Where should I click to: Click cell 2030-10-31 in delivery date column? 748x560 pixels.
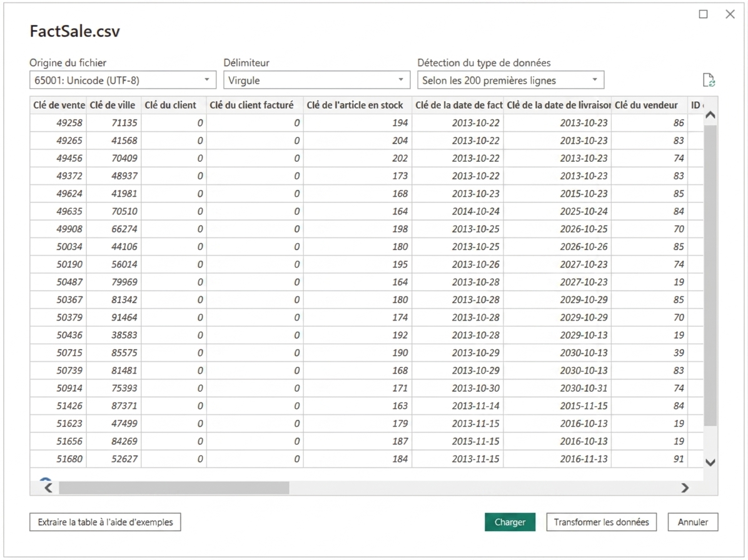557,387
